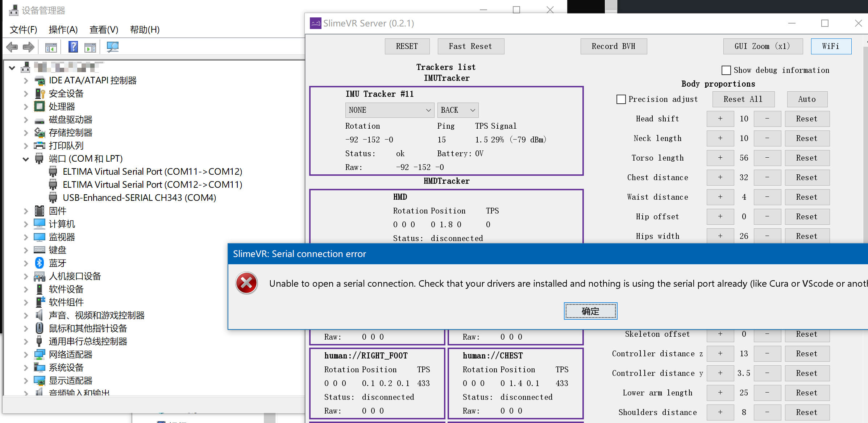The image size is (868, 423).
Task: Select ELTIMA Virtual Serial Port (COM11->COM12)
Action: click(x=152, y=171)
